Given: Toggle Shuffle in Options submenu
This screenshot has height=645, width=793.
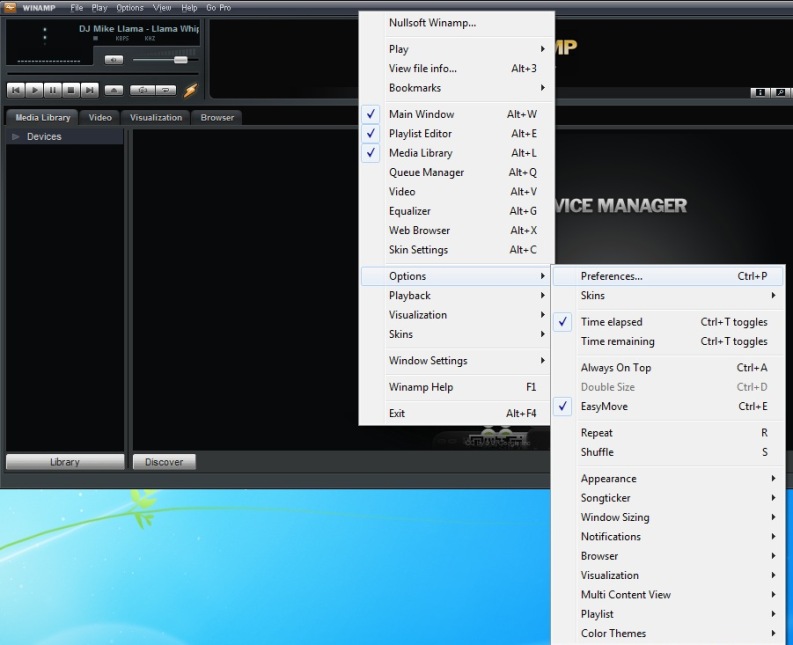Looking at the screenshot, I should [x=668, y=452].
